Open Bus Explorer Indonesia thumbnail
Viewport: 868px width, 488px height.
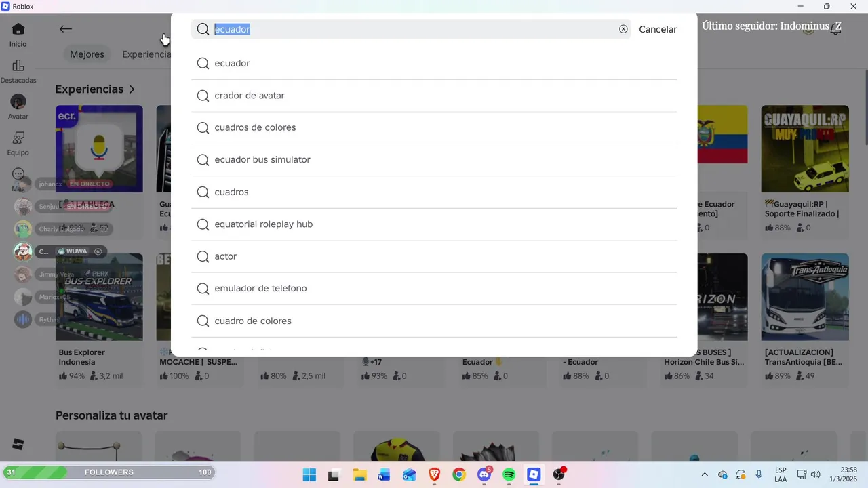pos(99,297)
